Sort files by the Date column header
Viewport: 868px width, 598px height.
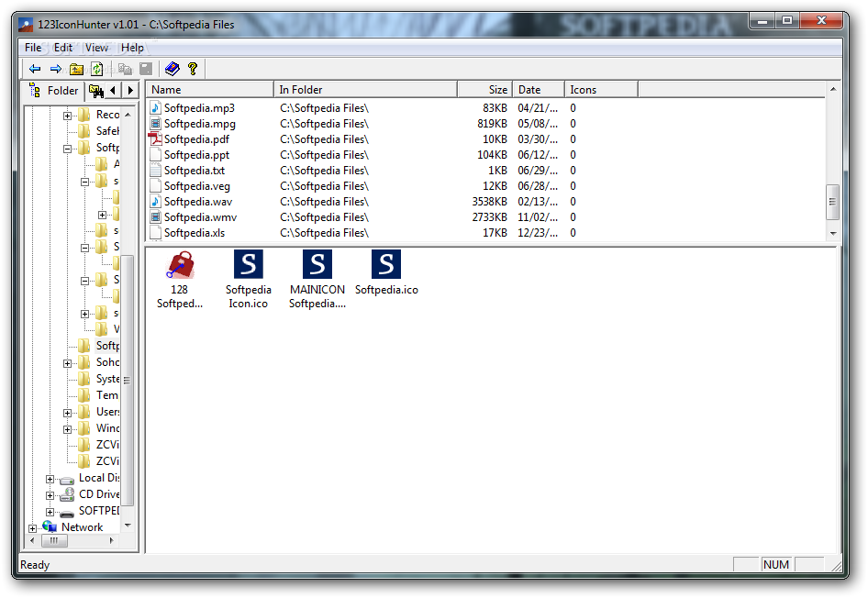(539, 90)
